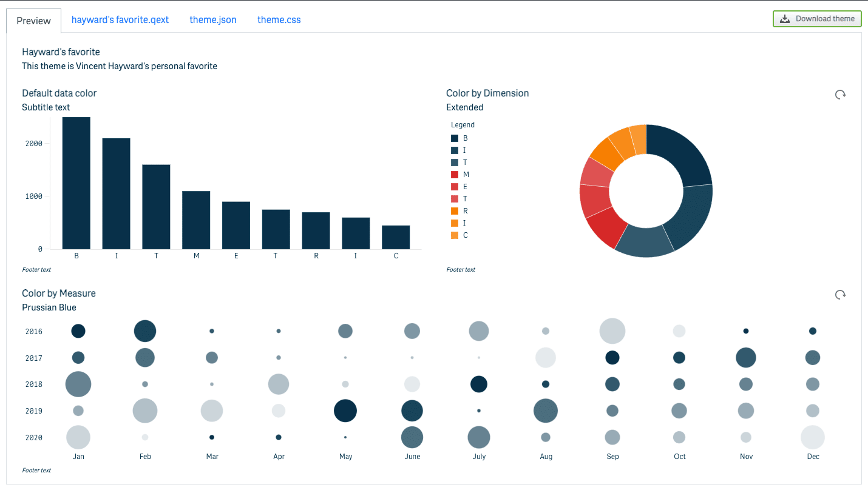Open the theme.json tab
The image size is (868, 493).
(x=213, y=19)
